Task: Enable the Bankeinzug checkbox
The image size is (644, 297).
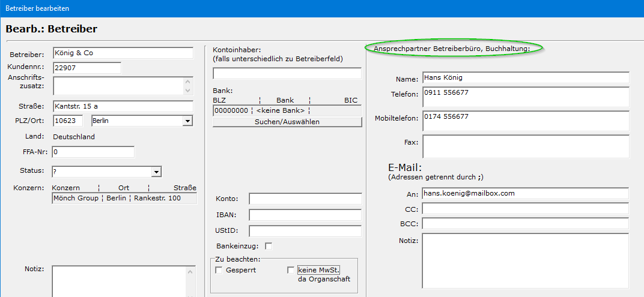Action: (x=269, y=246)
